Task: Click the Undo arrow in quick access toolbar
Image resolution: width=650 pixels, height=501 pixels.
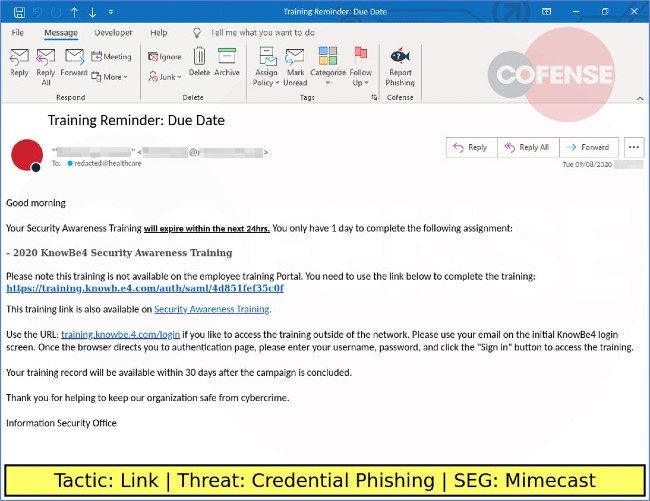Action: (x=38, y=12)
